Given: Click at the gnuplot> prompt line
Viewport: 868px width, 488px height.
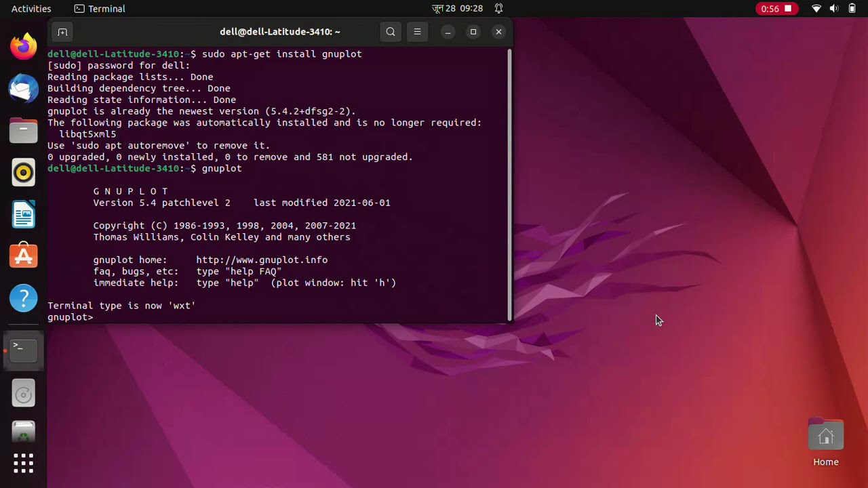Looking at the screenshot, I should 71,317.
